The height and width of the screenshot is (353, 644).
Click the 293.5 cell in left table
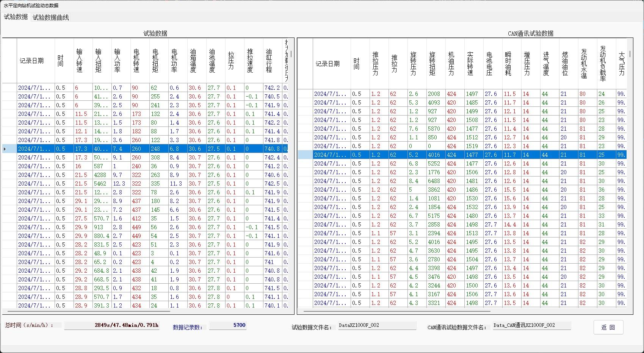pyautogui.click(x=102, y=288)
